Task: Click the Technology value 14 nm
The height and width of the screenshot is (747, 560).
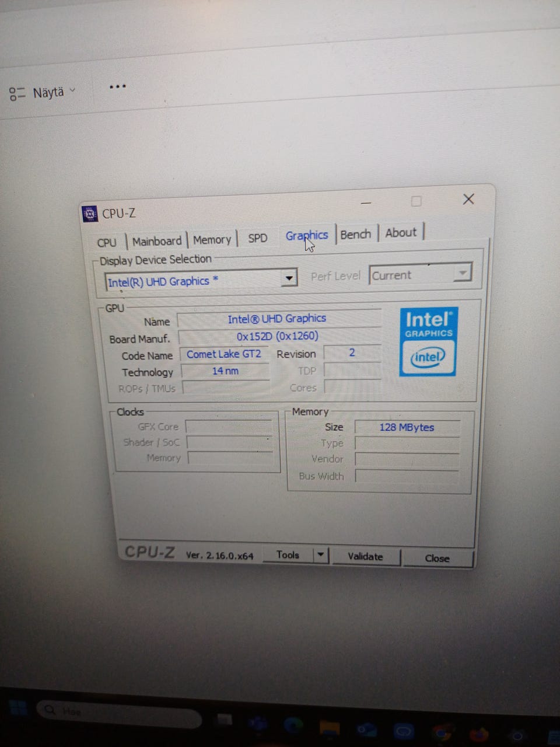Action: (x=225, y=371)
